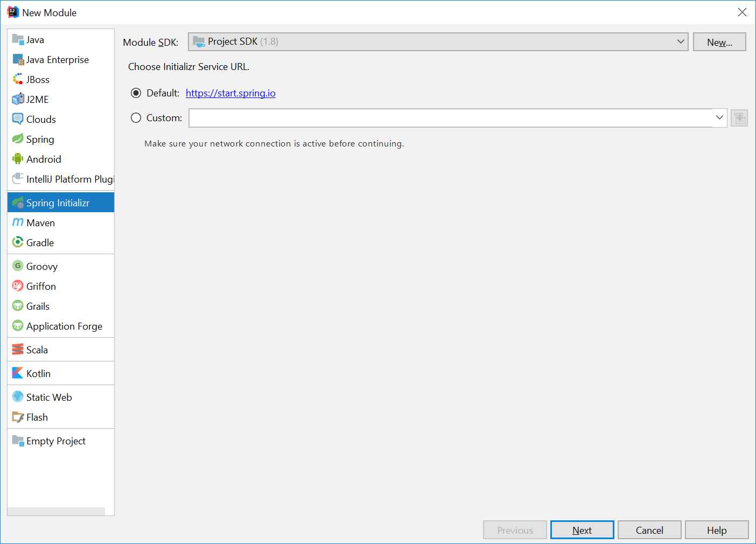Pick the Kotlin module icon
The height and width of the screenshot is (544, 756).
click(x=18, y=373)
